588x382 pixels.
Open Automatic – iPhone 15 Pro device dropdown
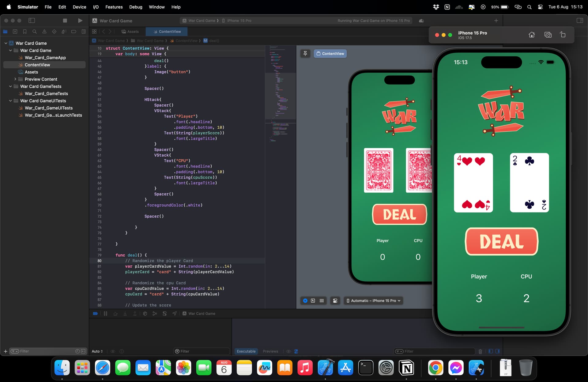click(373, 301)
